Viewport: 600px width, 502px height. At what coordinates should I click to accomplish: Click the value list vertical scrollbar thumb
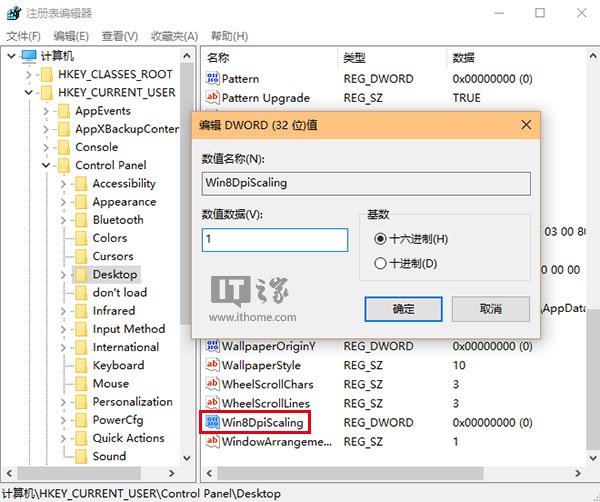[592, 379]
